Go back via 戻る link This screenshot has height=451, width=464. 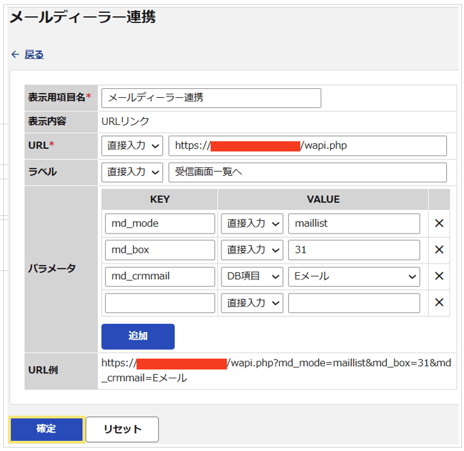coord(34,54)
